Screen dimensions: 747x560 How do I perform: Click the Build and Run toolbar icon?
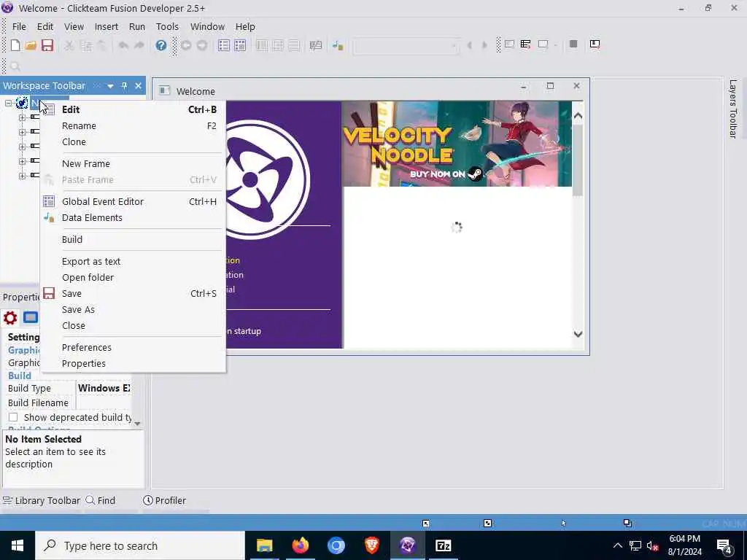tap(595, 44)
